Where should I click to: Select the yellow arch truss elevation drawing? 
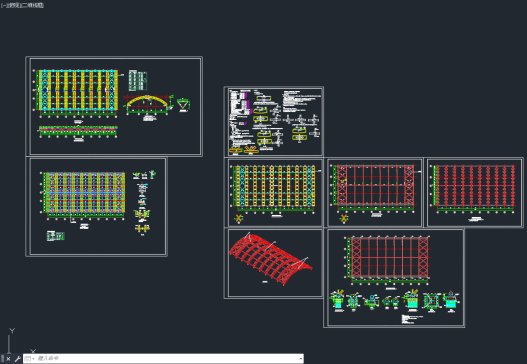click(147, 104)
